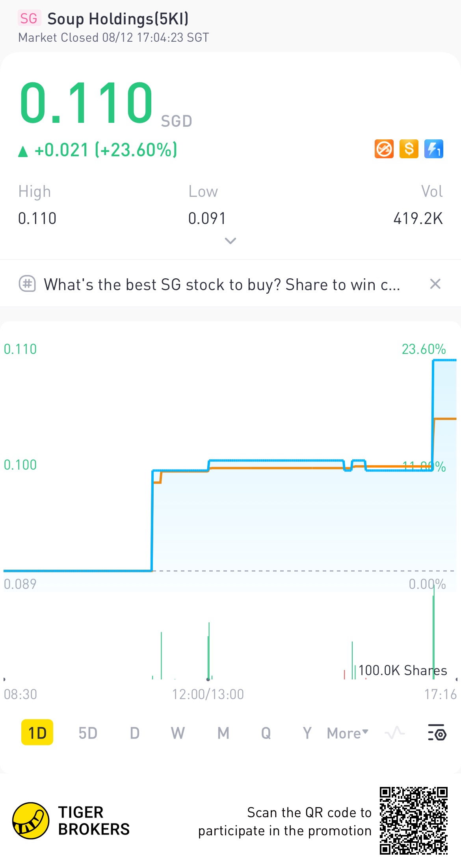Tap the SG market tag icon

[x=28, y=19]
